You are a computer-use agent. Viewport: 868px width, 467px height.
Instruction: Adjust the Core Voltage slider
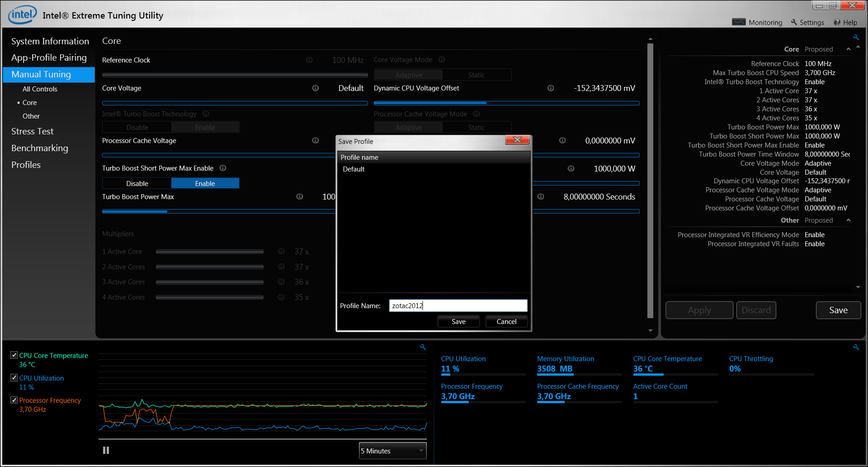pos(235,103)
